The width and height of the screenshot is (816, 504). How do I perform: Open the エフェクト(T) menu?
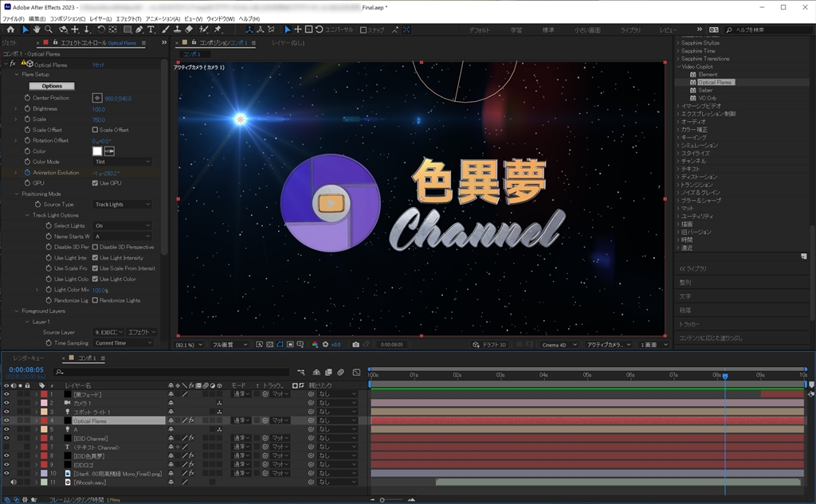click(128, 19)
